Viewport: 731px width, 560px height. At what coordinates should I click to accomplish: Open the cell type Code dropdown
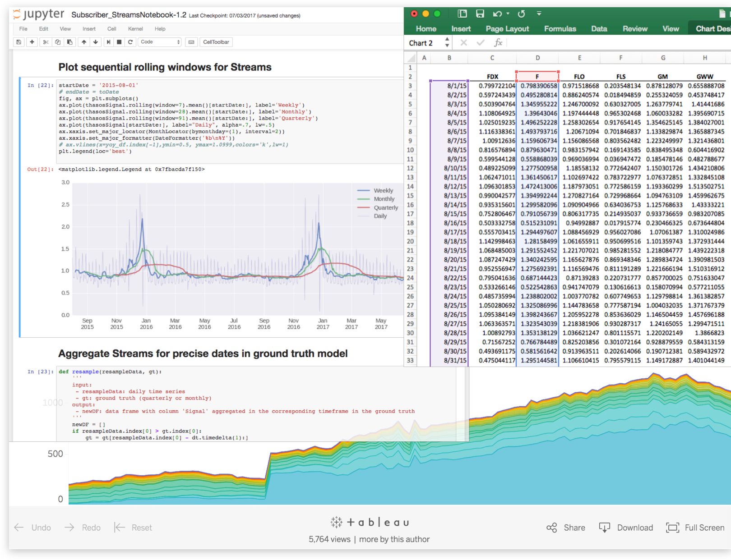160,42
